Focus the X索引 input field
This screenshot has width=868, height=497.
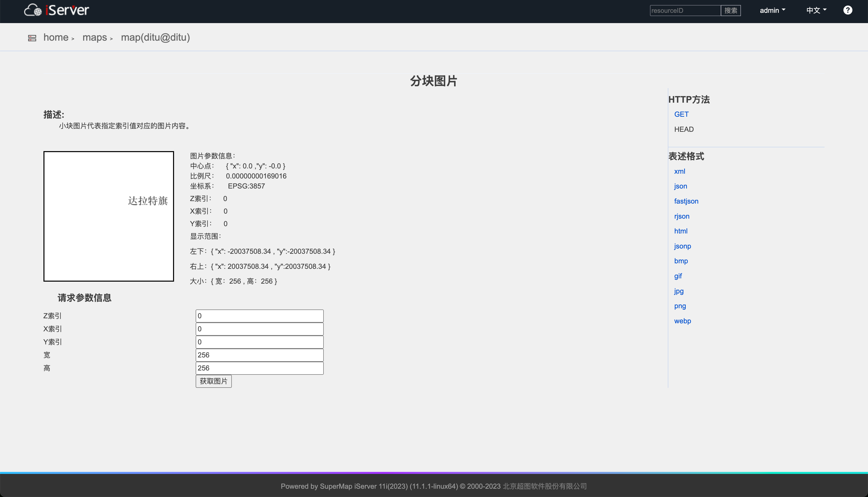(259, 329)
